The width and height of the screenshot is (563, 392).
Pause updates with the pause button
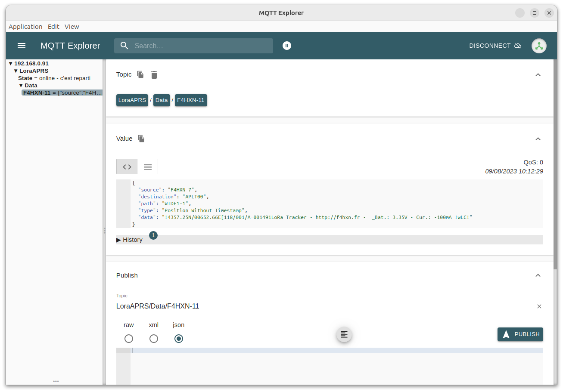click(287, 46)
